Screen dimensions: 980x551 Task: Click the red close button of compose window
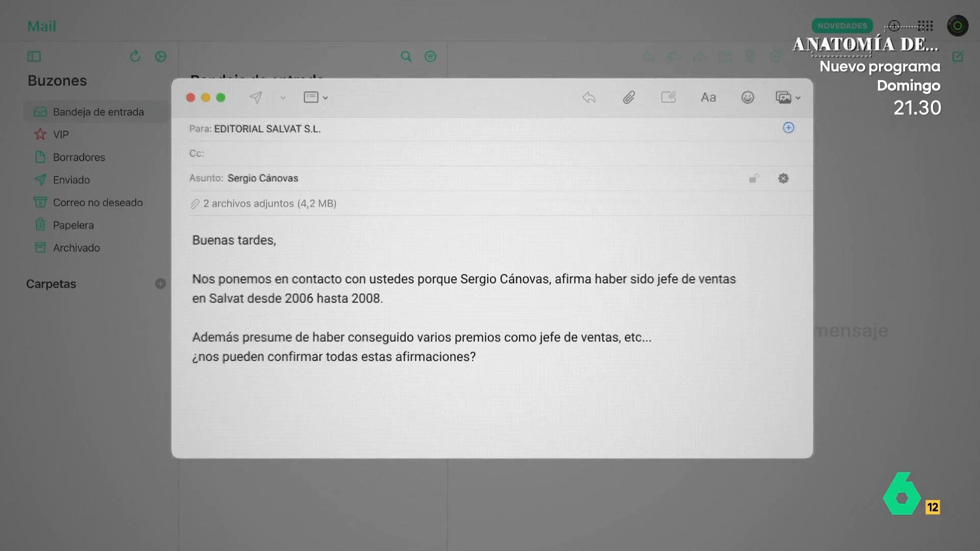(191, 97)
